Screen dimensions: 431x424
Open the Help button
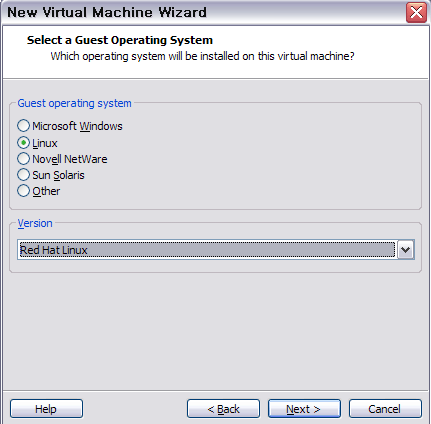(x=46, y=409)
